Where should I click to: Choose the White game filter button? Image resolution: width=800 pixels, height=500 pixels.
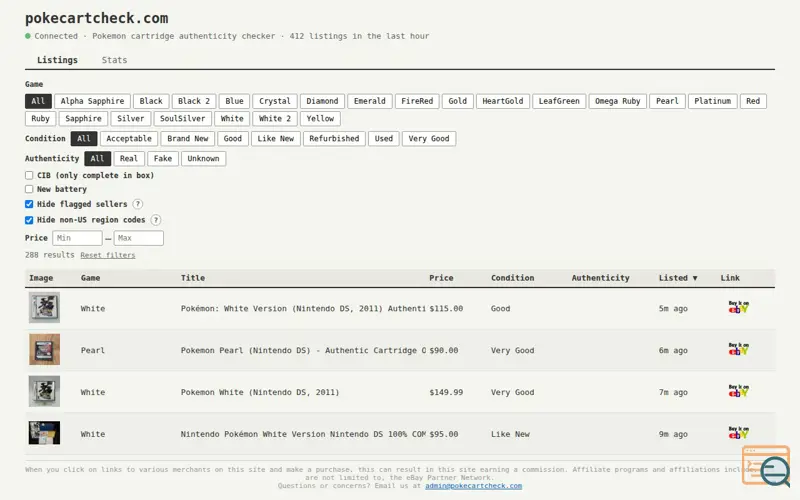click(232, 118)
